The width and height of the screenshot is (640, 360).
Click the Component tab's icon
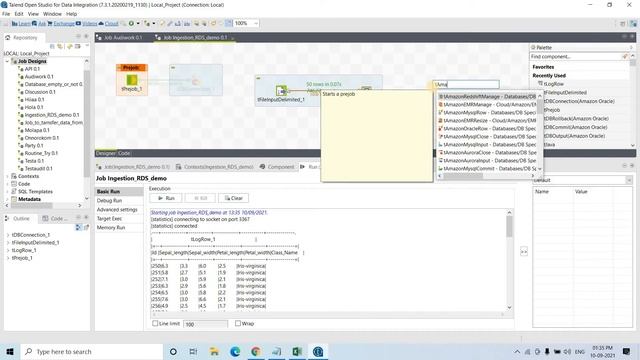coord(262,167)
